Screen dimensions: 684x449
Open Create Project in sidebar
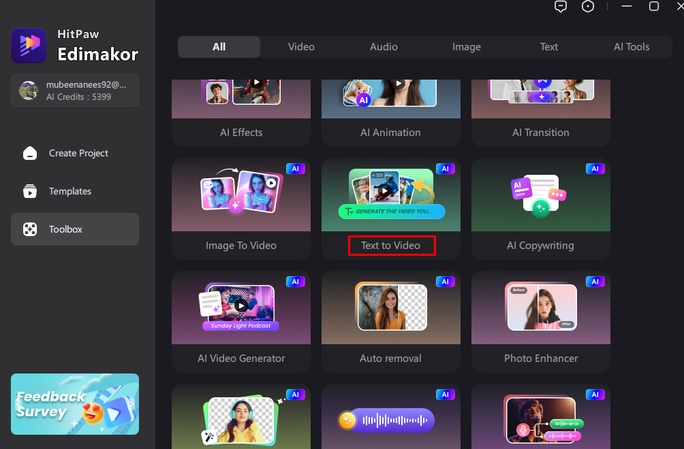coord(75,153)
